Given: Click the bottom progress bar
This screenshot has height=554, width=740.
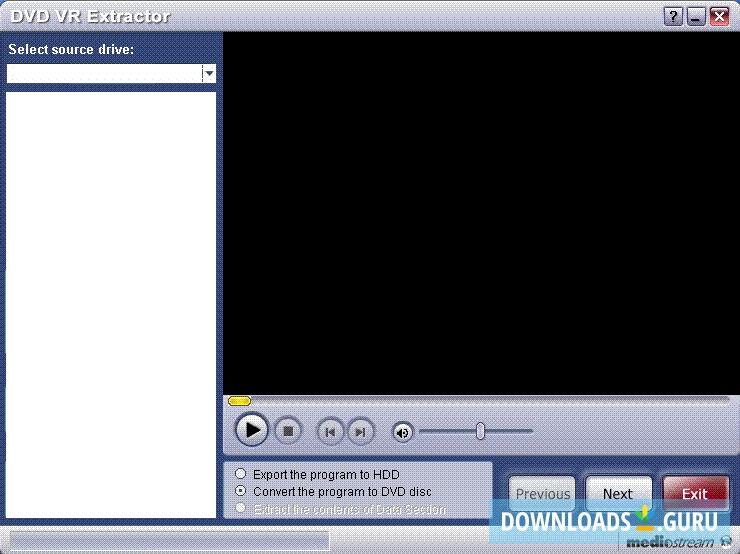Looking at the screenshot, I should [x=170, y=541].
